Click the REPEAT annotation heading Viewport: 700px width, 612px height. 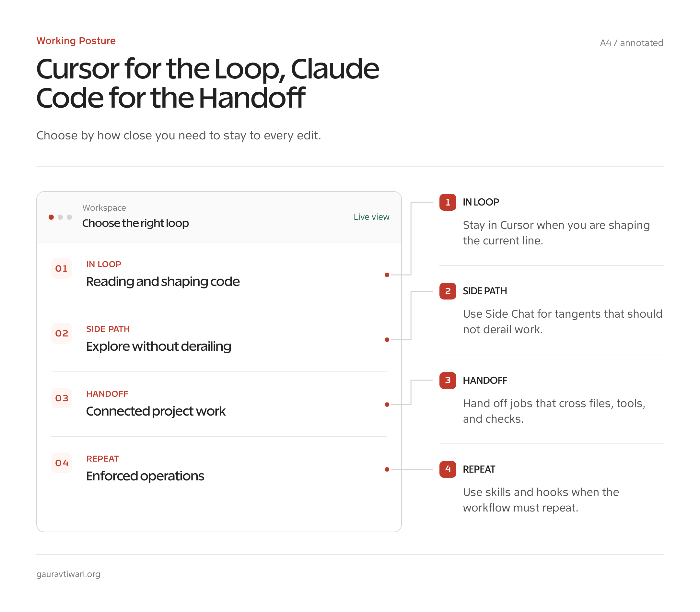[x=479, y=469]
